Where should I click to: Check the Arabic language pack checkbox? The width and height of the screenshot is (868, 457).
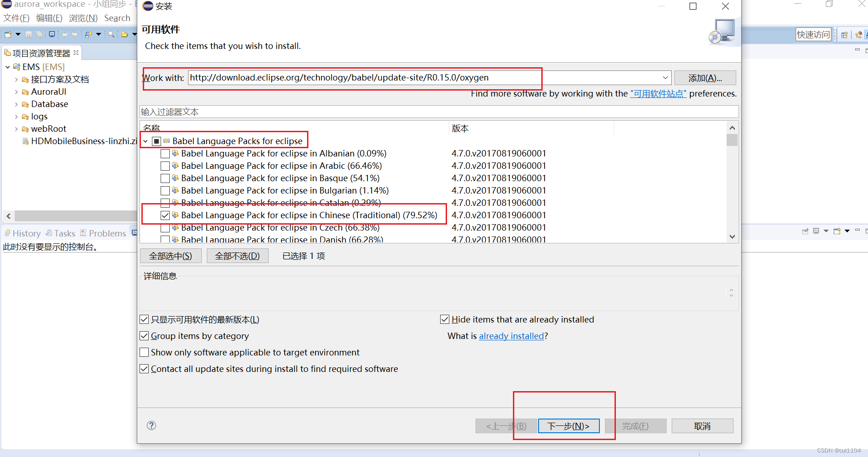click(x=165, y=166)
